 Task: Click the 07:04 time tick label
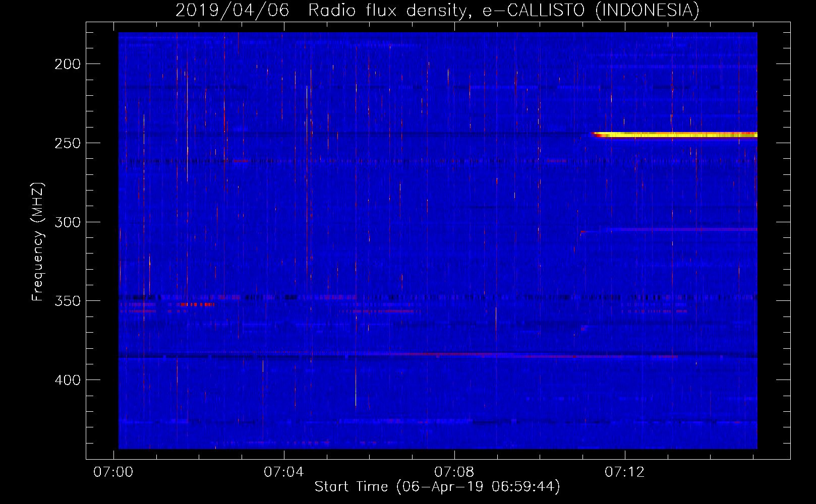coord(284,472)
